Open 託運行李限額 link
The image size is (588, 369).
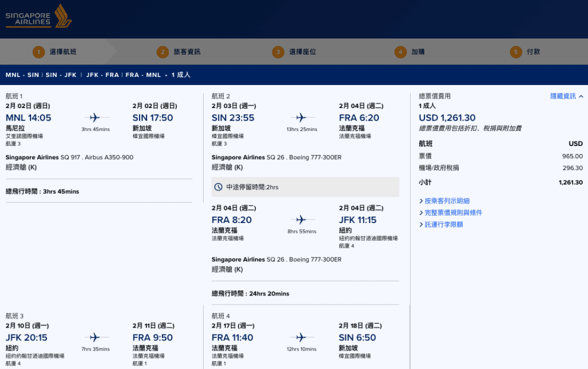[x=444, y=224]
